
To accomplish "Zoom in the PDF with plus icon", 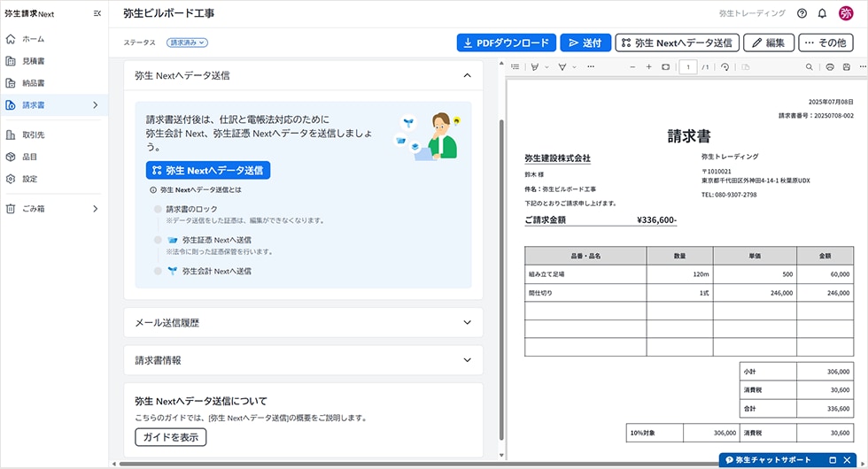I will coord(649,67).
